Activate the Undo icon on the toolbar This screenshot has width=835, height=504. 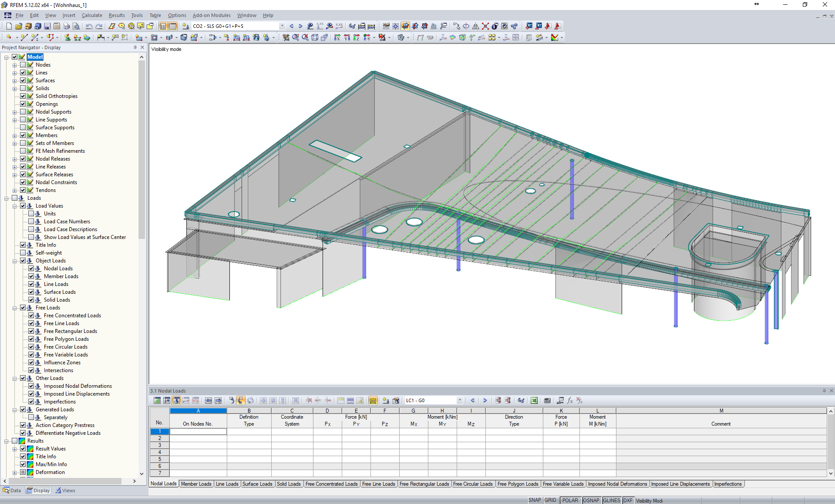[x=89, y=26]
